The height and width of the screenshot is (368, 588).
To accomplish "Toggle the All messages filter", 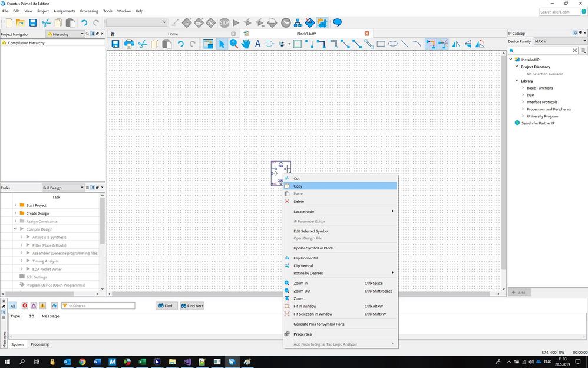I will click(12, 305).
